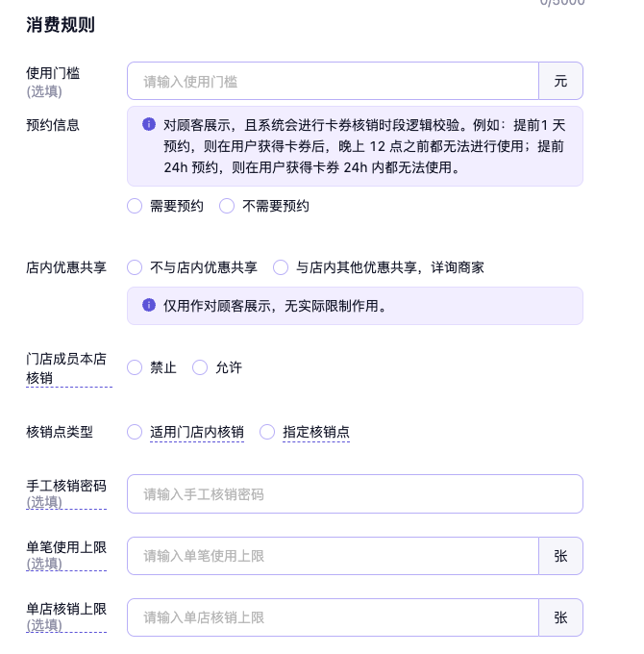Screen dimensions: 644x654
Task: Click the 门店成员本店核销 underlined label
Action: coord(66,368)
